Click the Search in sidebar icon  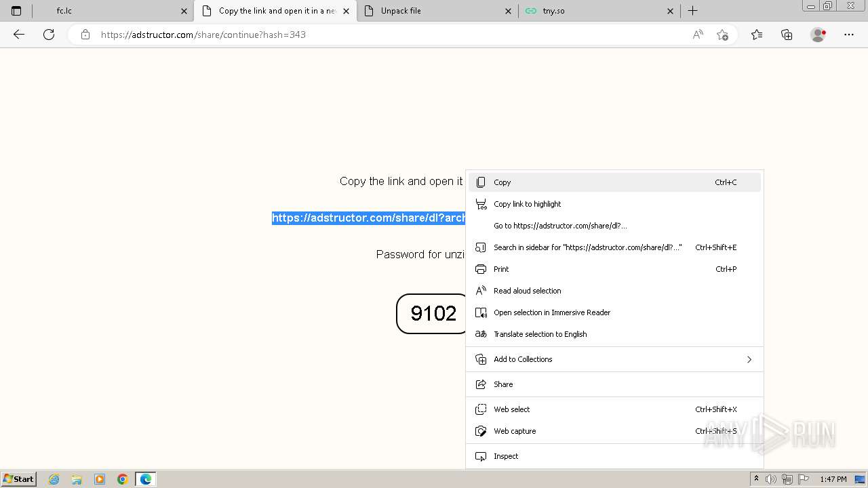pos(481,247)
